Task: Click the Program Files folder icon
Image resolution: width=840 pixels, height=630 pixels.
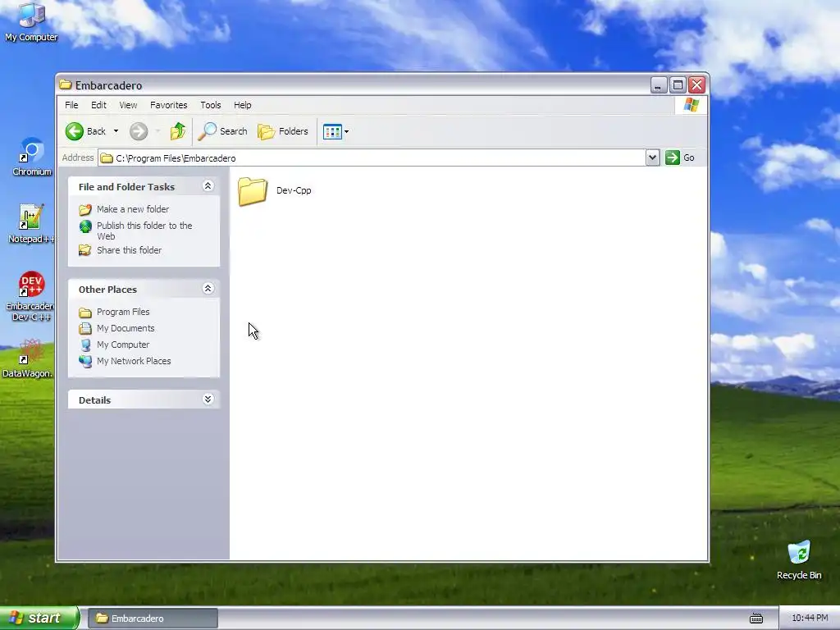Action: click(x=85, y=313)
